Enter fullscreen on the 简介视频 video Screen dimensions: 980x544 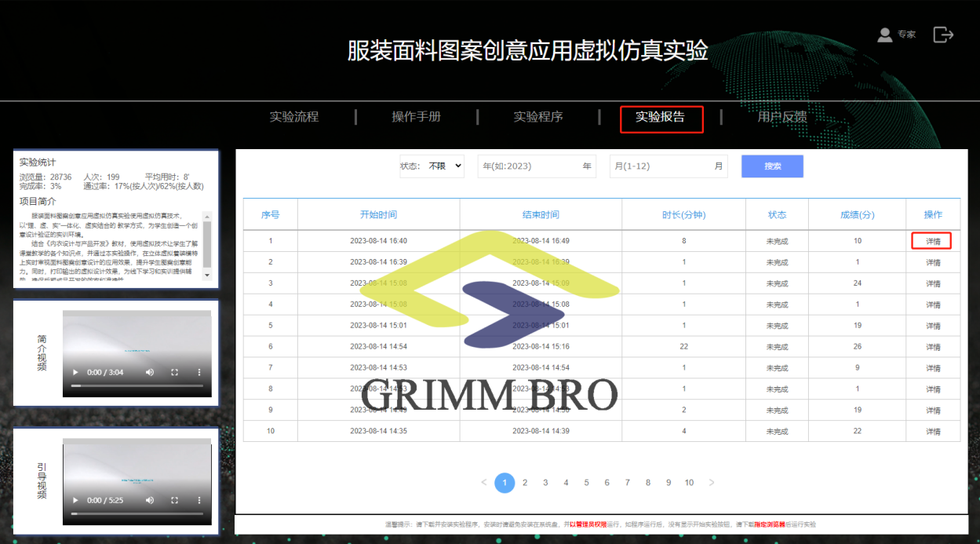tap(175, 372)
